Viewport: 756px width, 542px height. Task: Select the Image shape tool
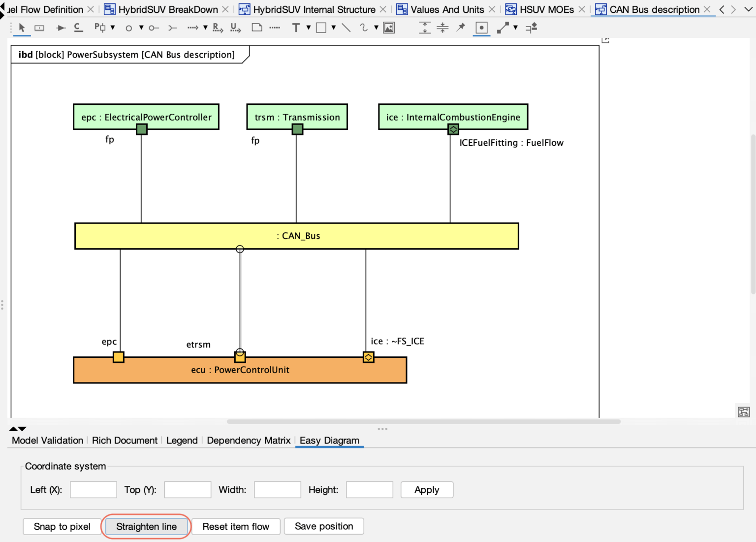pyautogui.click(x=388, y=28)
